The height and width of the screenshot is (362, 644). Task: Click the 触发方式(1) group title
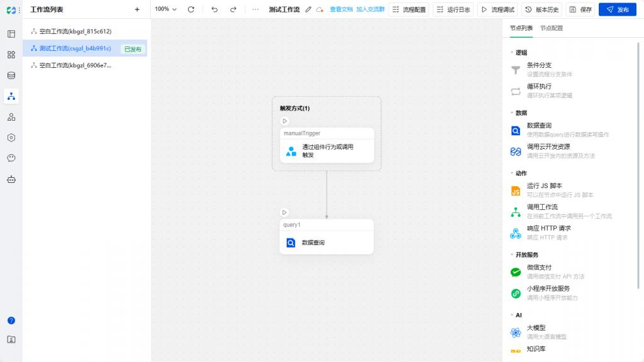pyautogui.click(x=295, y=108)
